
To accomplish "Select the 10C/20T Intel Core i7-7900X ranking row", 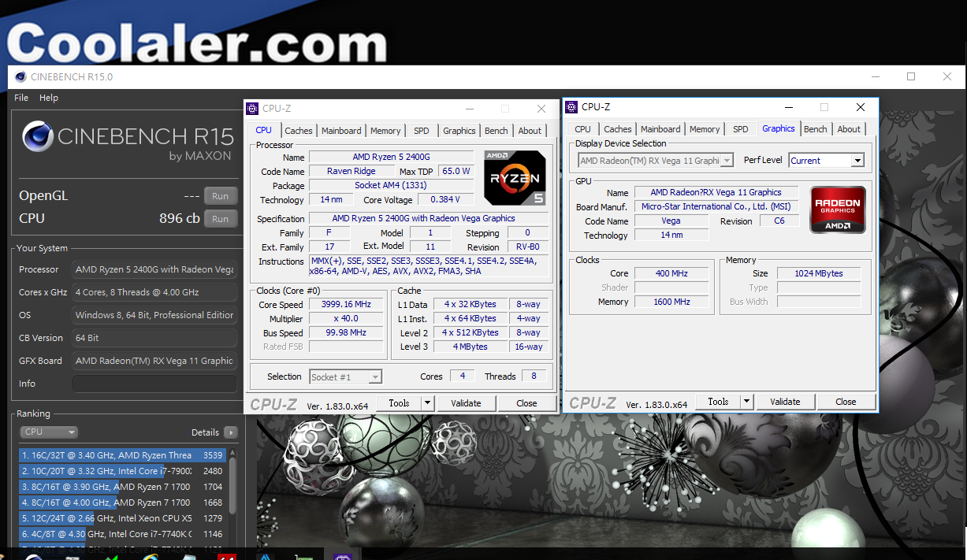I will pyautogui.click(x=123, y=471).
